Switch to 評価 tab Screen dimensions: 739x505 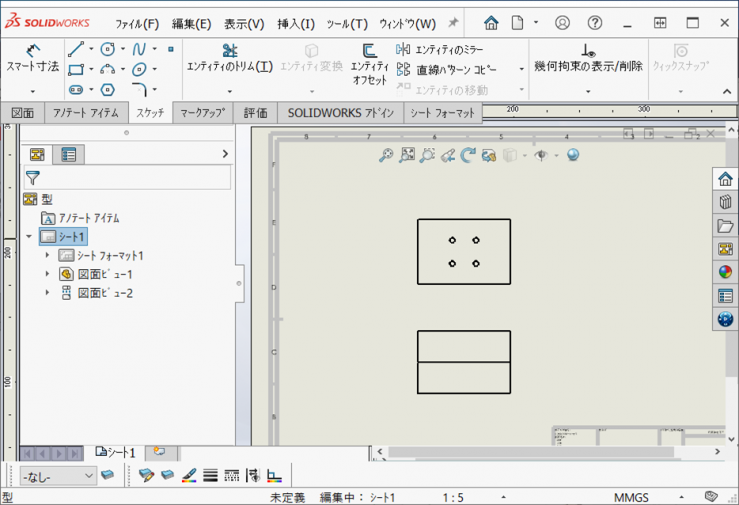tap(255, 113)
